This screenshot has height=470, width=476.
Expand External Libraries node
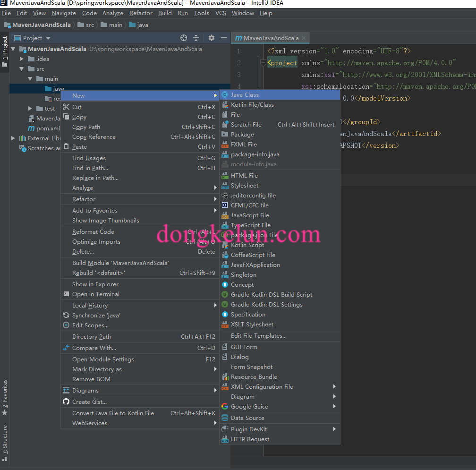click(x=13, y=138)
